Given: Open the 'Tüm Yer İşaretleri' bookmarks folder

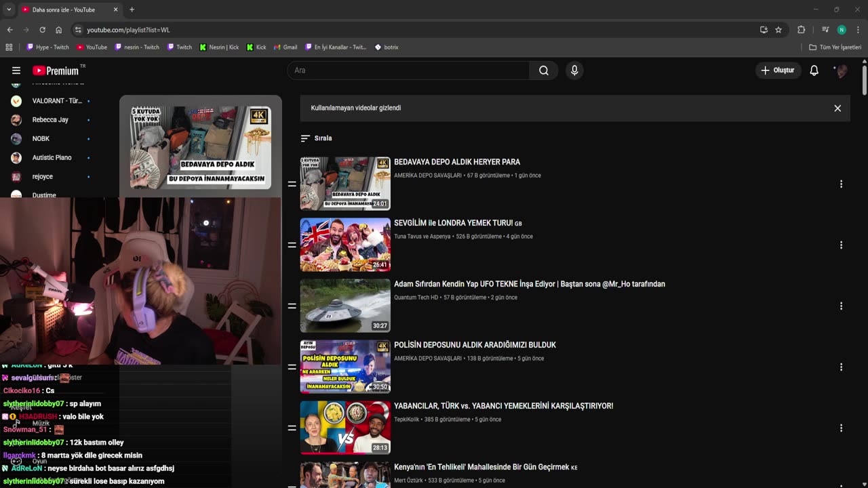Looking at the screenshot, I should click(x=835, y=47).
